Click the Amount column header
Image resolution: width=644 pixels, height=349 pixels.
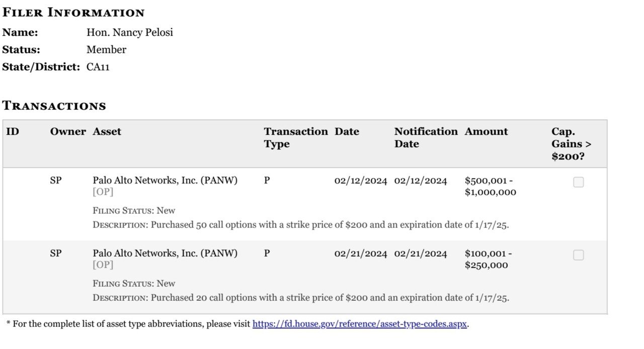point(486,132)
